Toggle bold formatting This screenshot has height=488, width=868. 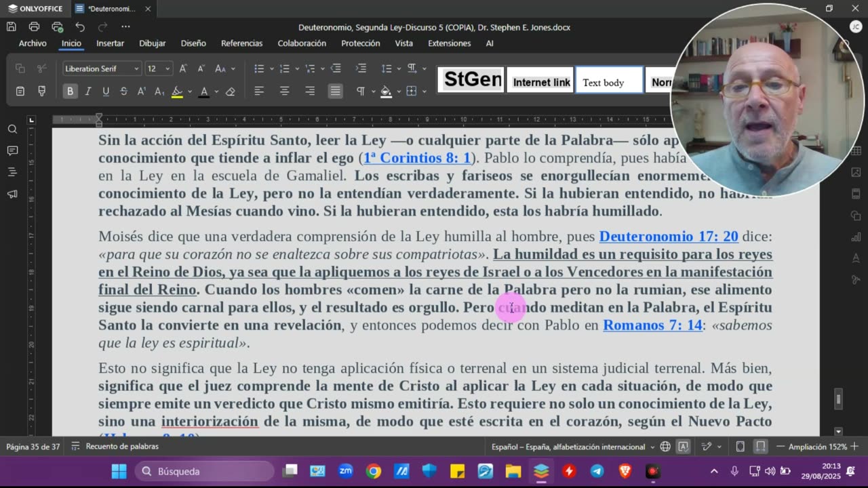(70, 91)
